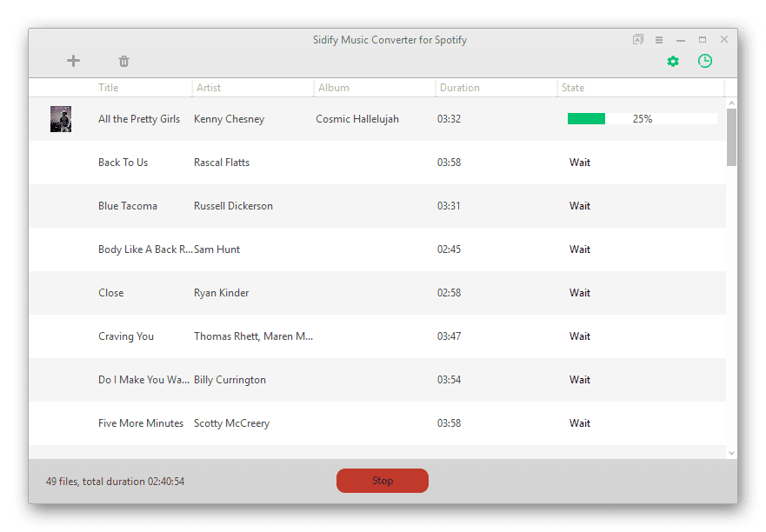Click artist name Sam Hunt
The width and height of the screenshot is (766, 532).
pyautogui.click(x=216, y=249)
